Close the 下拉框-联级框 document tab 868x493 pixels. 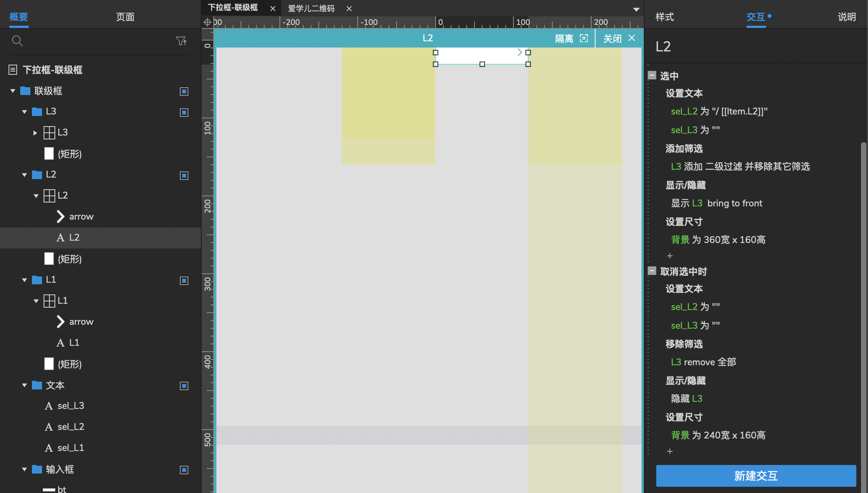click(273, 9)
